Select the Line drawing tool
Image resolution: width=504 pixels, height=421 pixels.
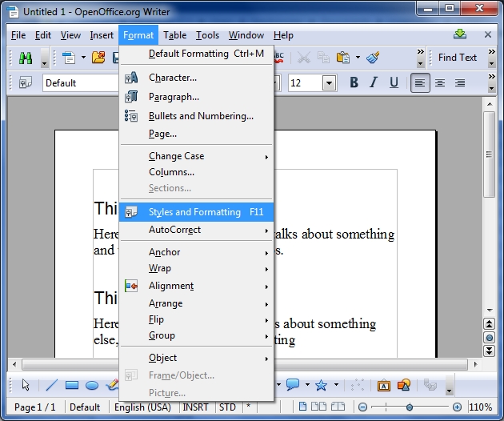(x=52, y=385)
